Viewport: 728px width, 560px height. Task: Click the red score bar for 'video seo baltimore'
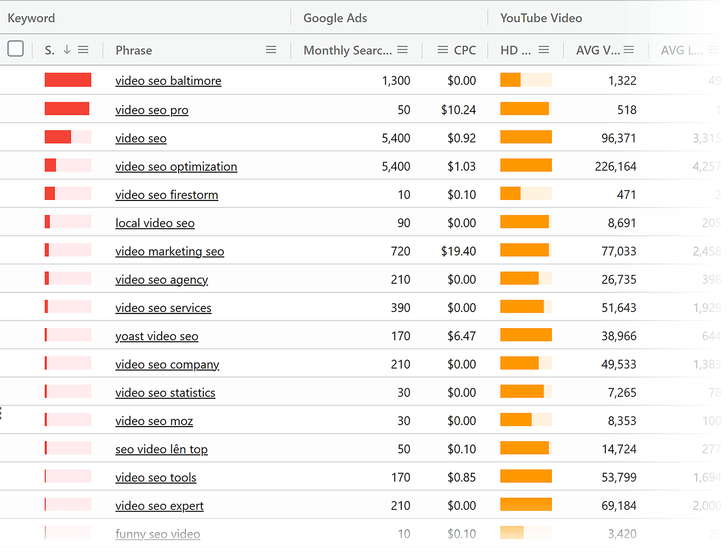(68, 80)
